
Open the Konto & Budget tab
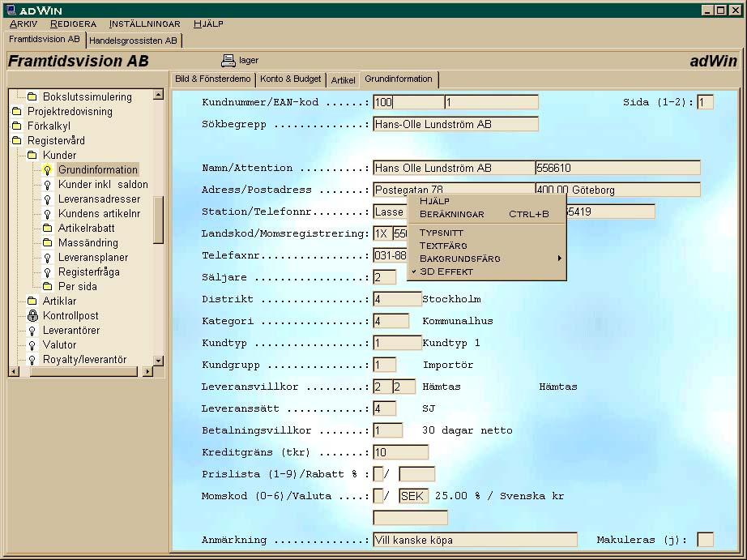tap(291, 79)
